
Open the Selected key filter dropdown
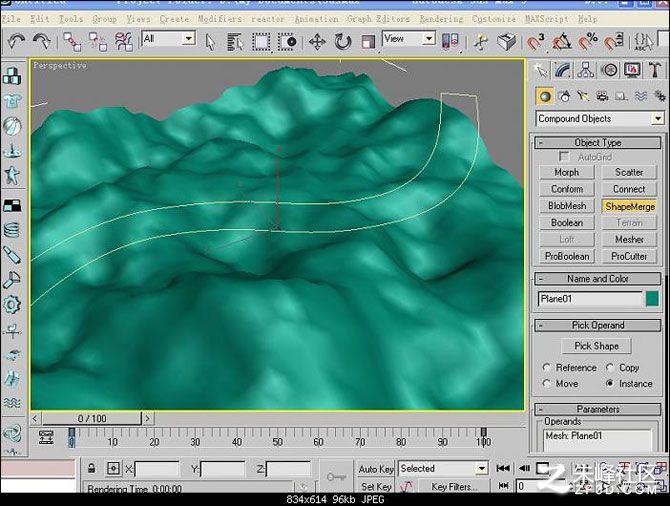pos(443,469)
